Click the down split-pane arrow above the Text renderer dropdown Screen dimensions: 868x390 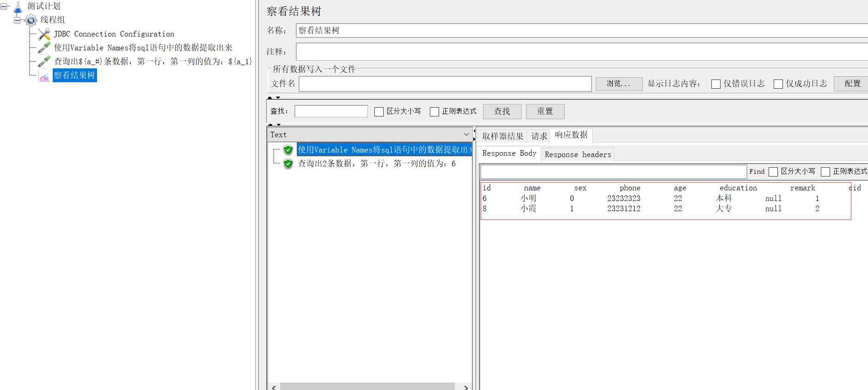click(278, 125)
